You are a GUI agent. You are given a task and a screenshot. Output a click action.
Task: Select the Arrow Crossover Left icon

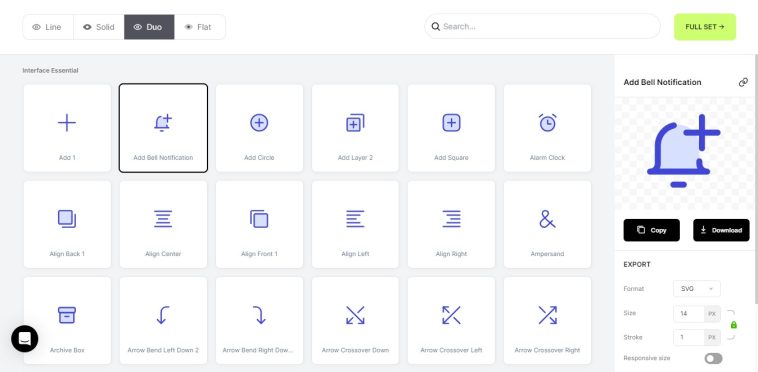pyautogui.click(x=451, y=320)
